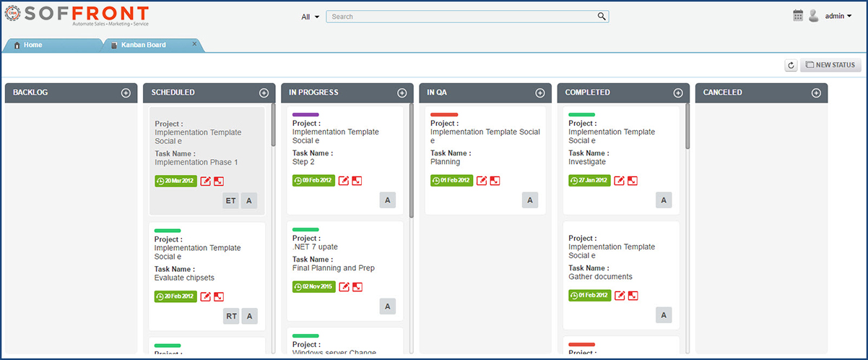Edit the Final Planning and Prep task
The width and height of the screenshot is (868, 360).
pos(344,286)
